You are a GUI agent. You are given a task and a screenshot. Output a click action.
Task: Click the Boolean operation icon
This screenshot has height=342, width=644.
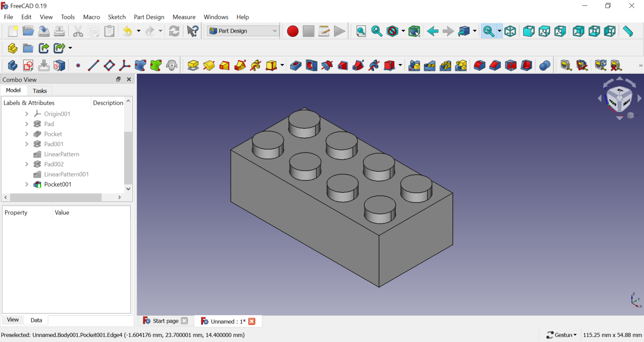pyautogui.click(x=544, y=66)
